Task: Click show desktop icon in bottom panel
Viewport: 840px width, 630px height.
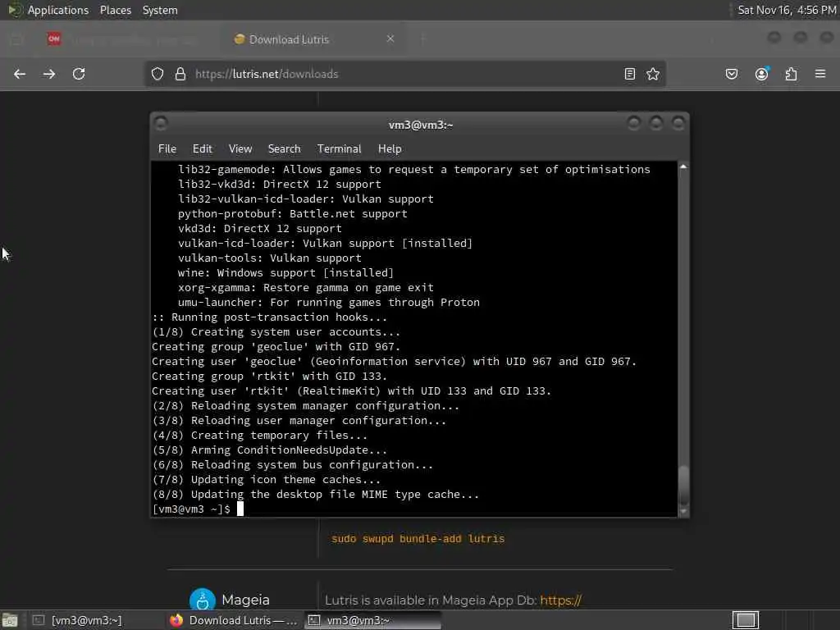Action: (10, 620)
